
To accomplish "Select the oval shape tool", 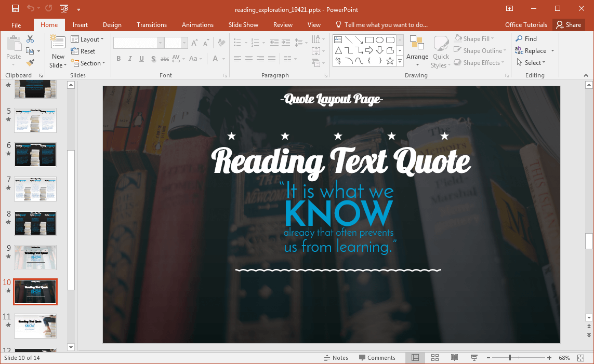I will coord(379,39).
